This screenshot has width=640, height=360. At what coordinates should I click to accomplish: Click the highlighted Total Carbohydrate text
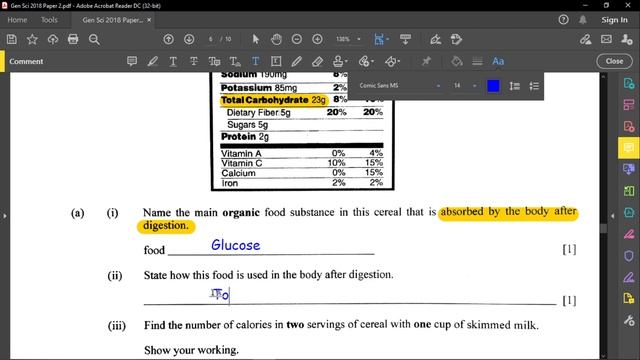tap(273, 100)
